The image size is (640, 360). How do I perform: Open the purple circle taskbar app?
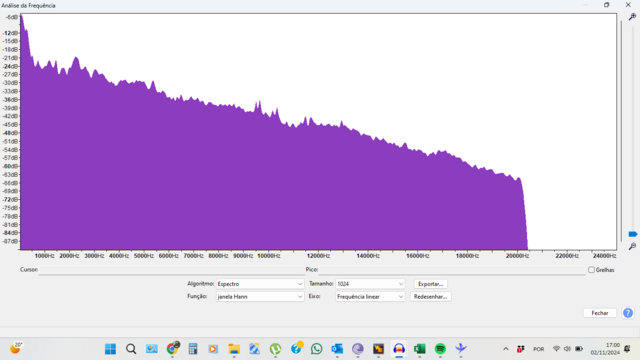(x=358, y=349)
